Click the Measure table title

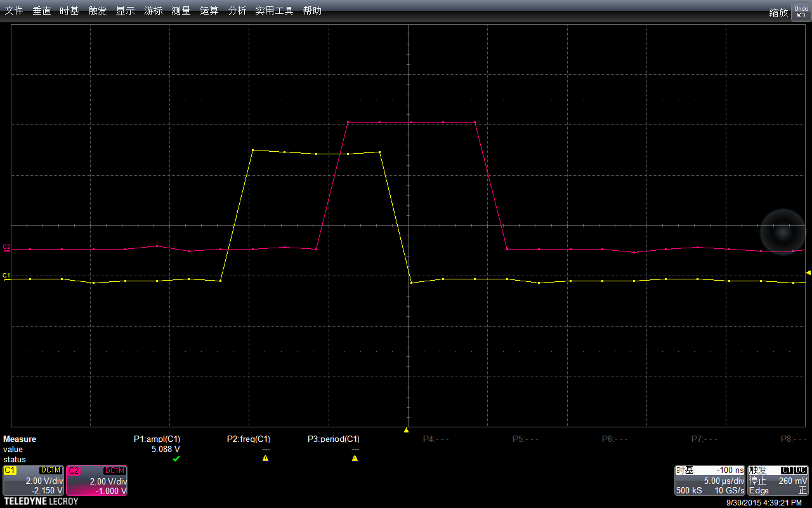coord(20,439)
